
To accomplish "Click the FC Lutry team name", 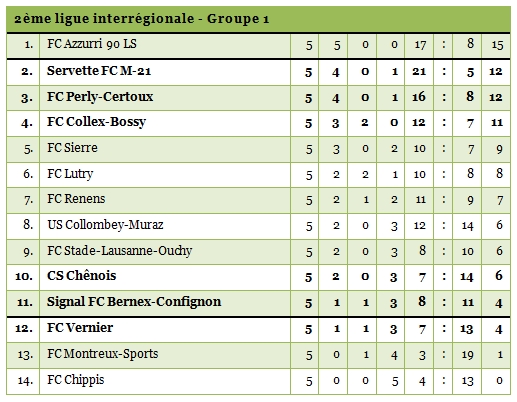I will (70, 174).
